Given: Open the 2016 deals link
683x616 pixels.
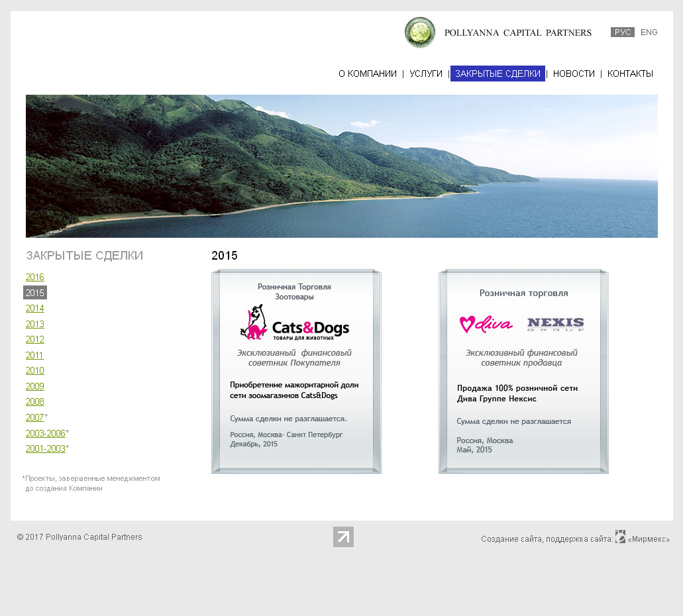Looking at the screenshot, I should click(35, 277).
